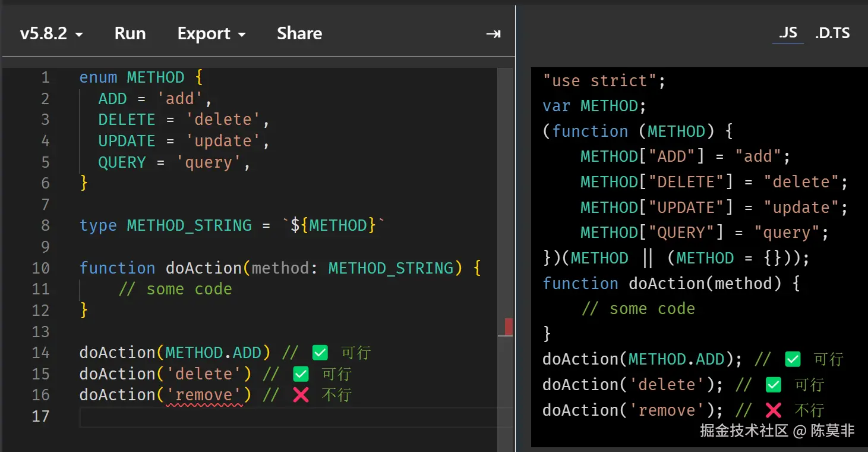Click red cross emoji on editor line 16
The height and width of the screenshot is (452, 868).
coord(301,395)
